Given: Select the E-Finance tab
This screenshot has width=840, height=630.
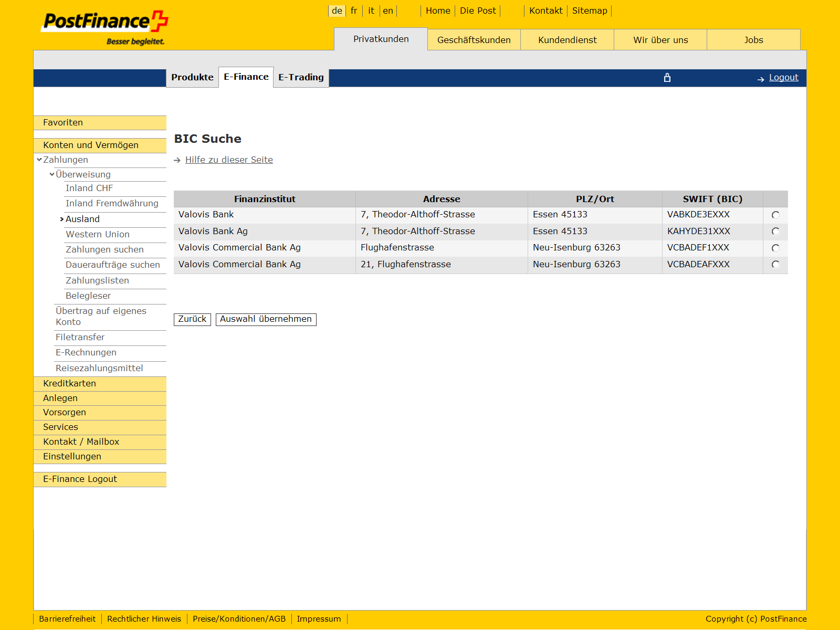Looking at the screenshot, I should (246, 77).
